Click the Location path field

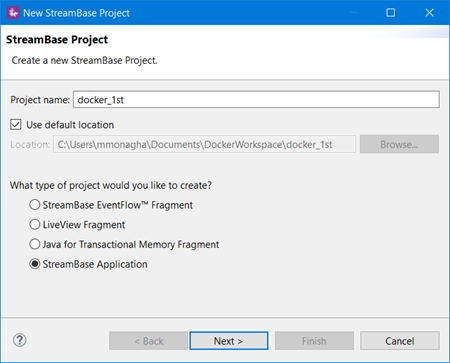204,144
